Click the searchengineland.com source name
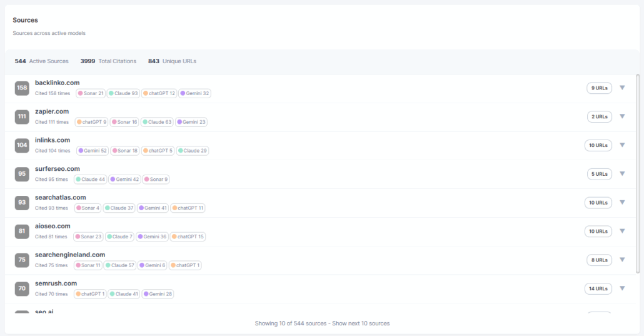Screen dimensions: 644x336 click(x=70, y=255)
